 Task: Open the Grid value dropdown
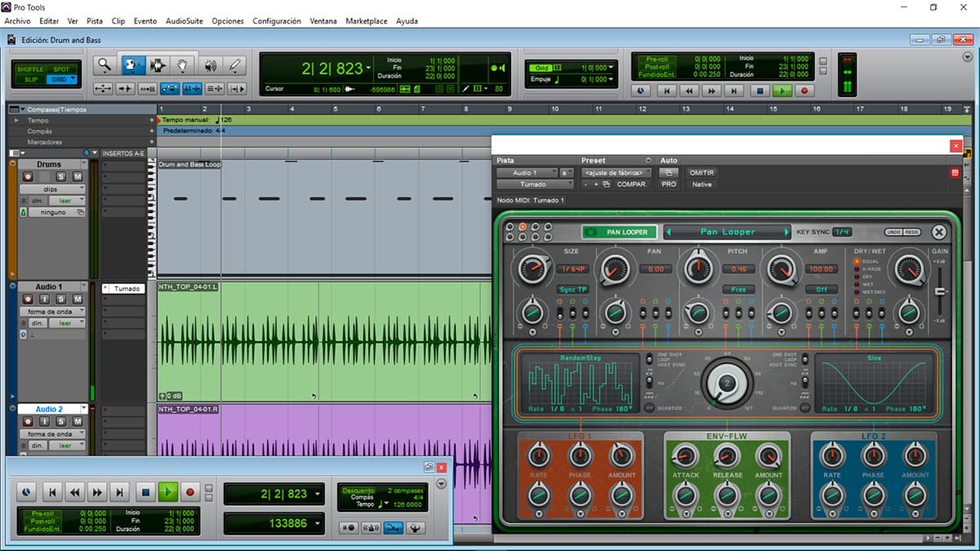[x=612, y=68]
